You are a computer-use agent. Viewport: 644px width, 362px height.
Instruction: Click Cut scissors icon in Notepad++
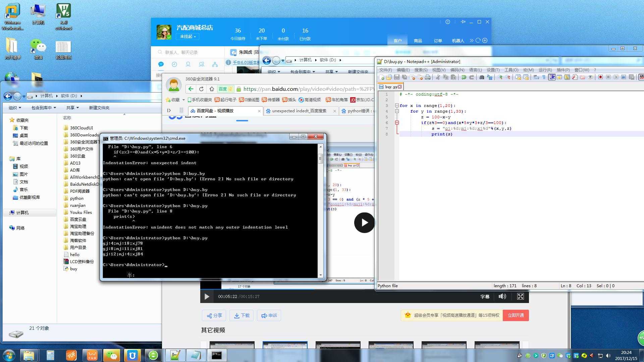point(438,77)
